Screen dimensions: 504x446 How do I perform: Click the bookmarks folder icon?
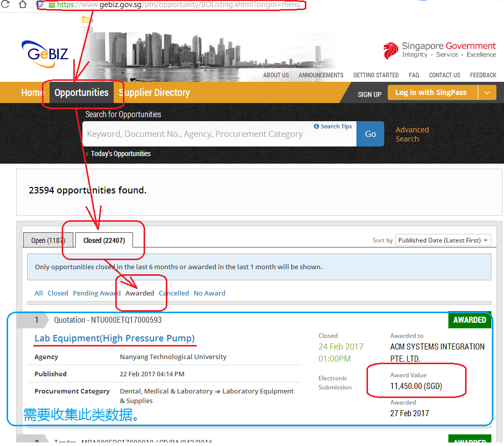pos(86,20)
